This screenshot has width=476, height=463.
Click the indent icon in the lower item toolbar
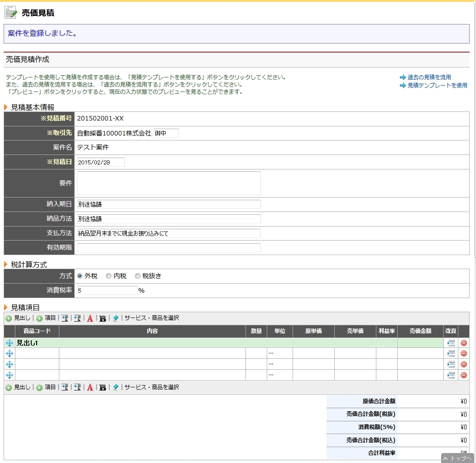tap(65, 387)
